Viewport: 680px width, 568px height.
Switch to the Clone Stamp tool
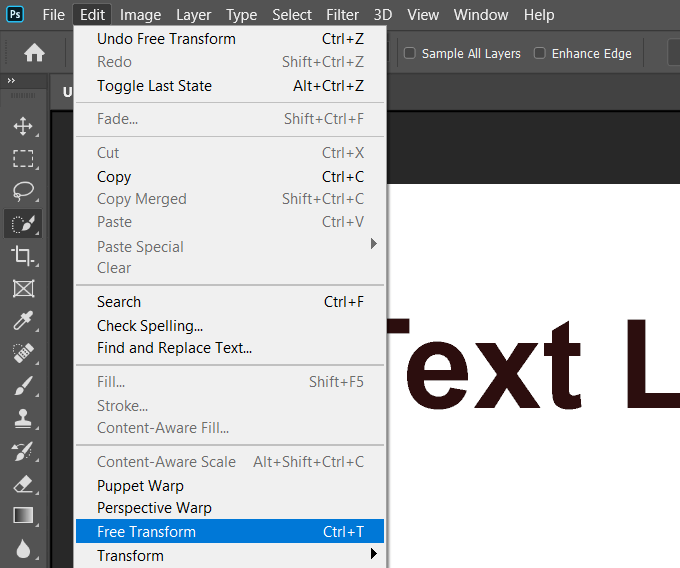coord(22,419)
